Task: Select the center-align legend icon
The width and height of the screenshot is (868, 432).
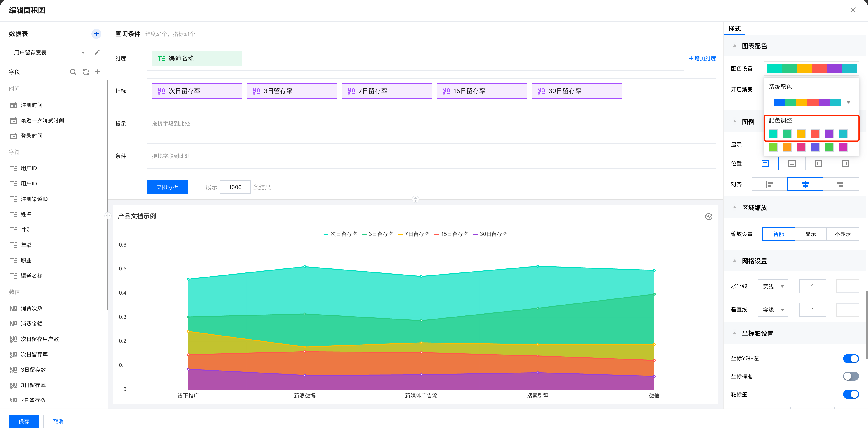Action: [x=805, y=184]
